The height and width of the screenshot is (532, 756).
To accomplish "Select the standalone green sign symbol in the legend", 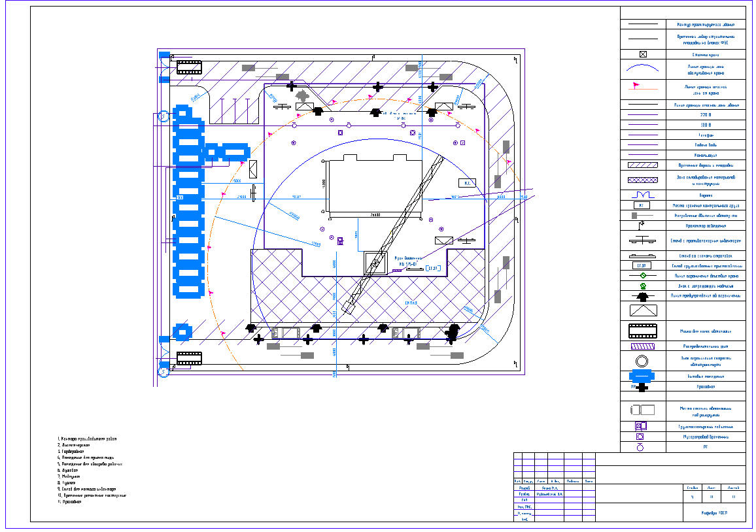I will tap(643, 286).
